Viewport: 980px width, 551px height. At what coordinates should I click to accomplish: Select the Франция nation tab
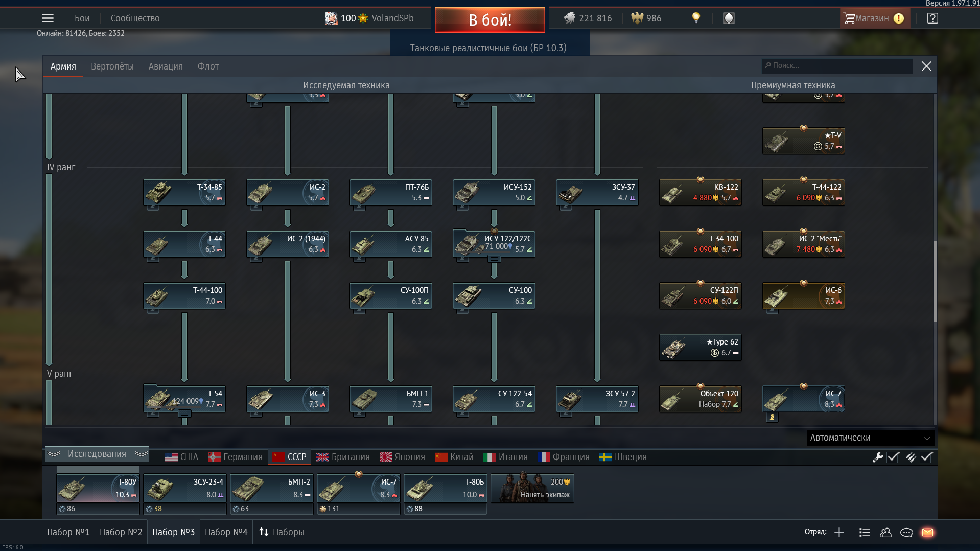564,457
